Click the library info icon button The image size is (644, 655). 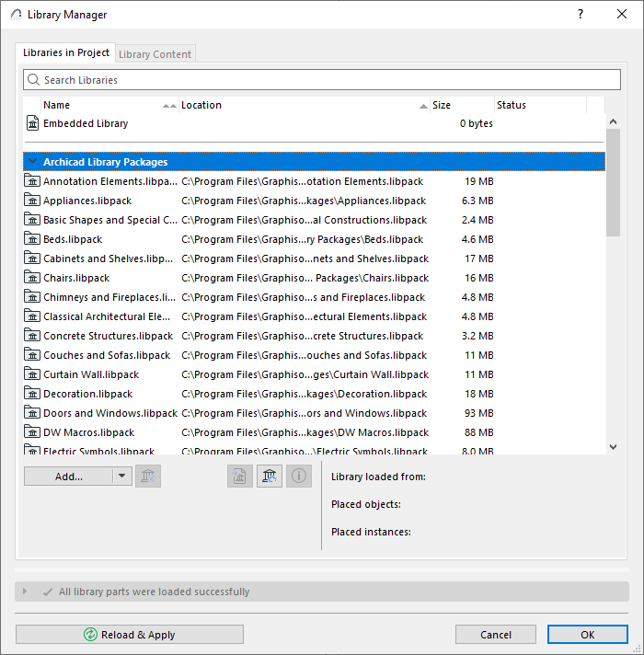(299, 476)
